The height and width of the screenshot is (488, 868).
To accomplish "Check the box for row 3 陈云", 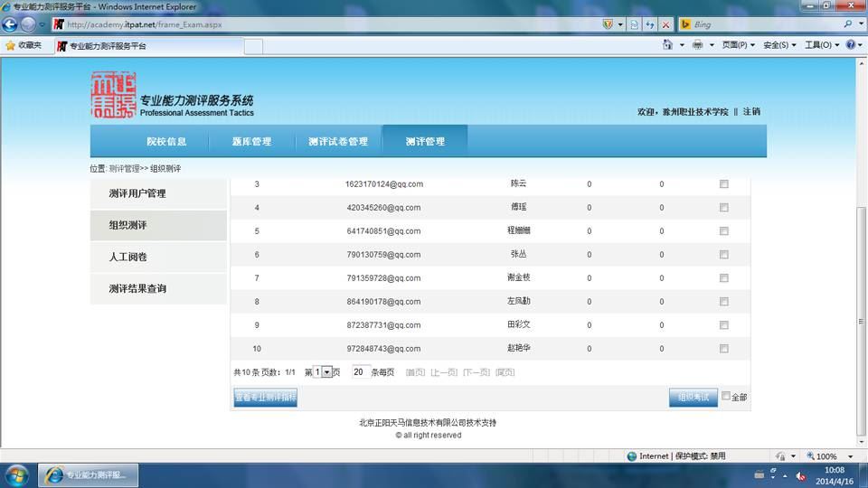I will coord(724,183).
